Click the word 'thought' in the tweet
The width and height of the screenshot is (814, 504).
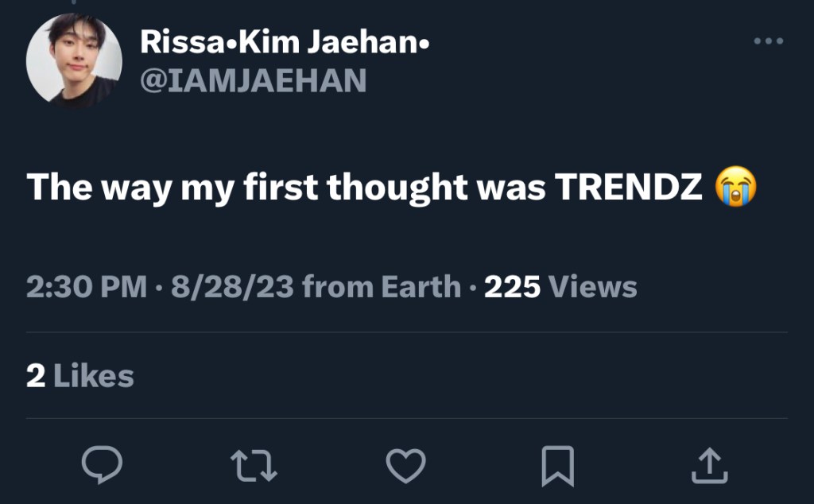click(x=397, y=188)
